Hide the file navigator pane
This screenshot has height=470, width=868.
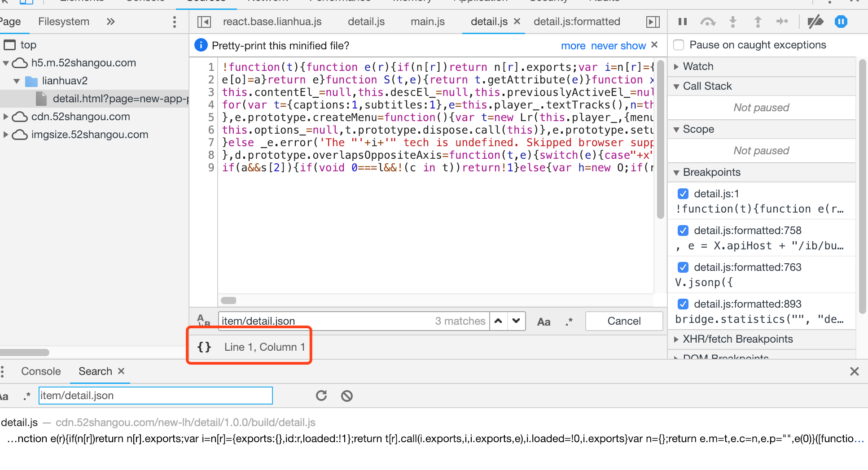[204, 22]
